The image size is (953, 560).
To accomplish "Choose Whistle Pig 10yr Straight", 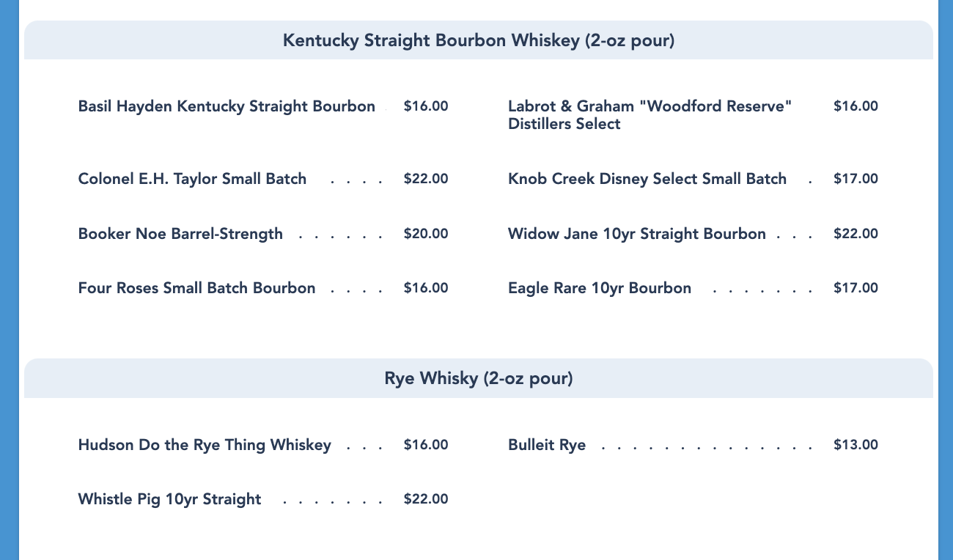I will pyautogui.click(x=169, y=499).
